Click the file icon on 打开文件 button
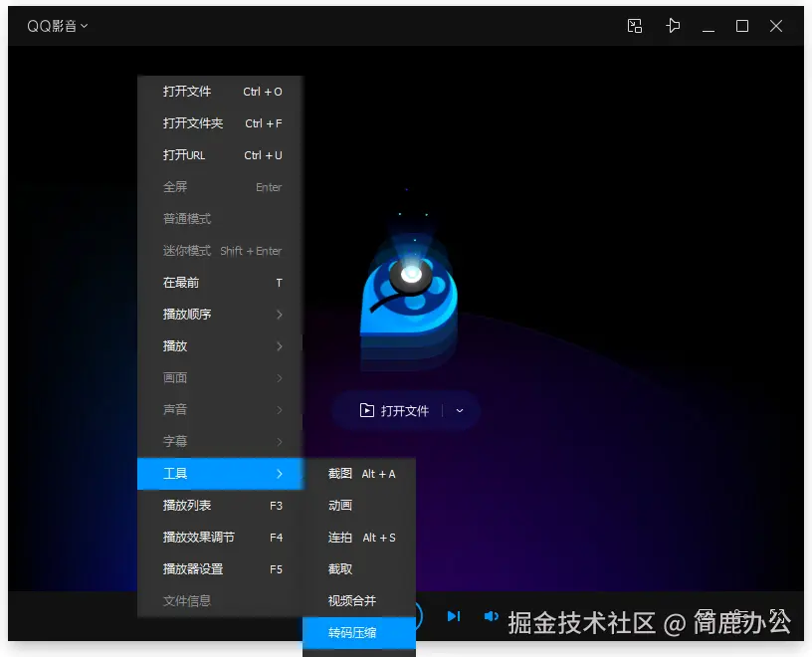The height and width of the screenshot is (657, 812). pyautogui.click(x=367, y=409)
